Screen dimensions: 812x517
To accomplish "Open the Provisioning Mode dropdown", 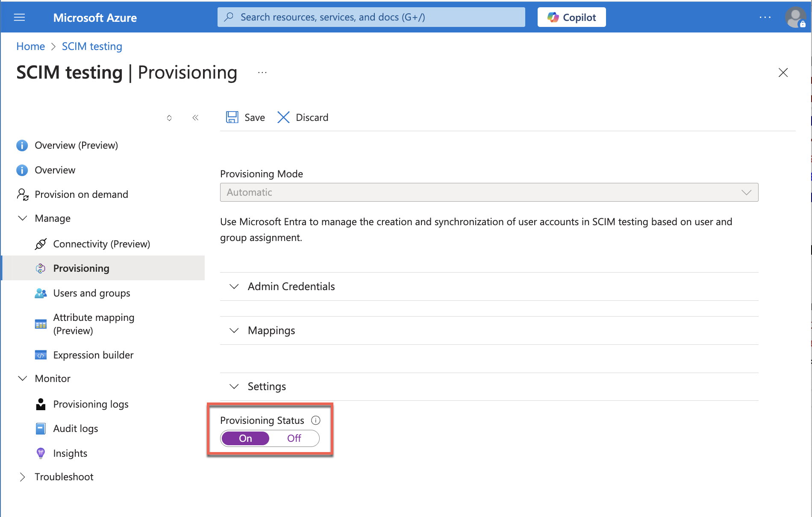I will [x=489, y=192].
